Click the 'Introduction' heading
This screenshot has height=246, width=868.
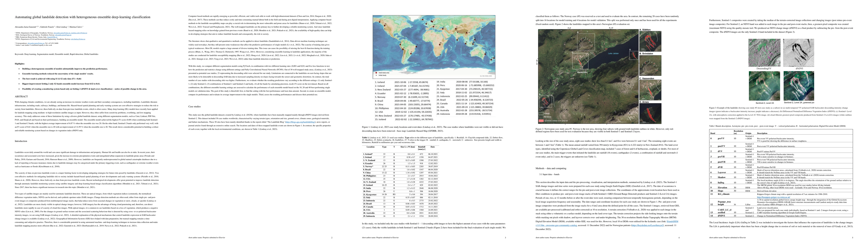(21, 141)
